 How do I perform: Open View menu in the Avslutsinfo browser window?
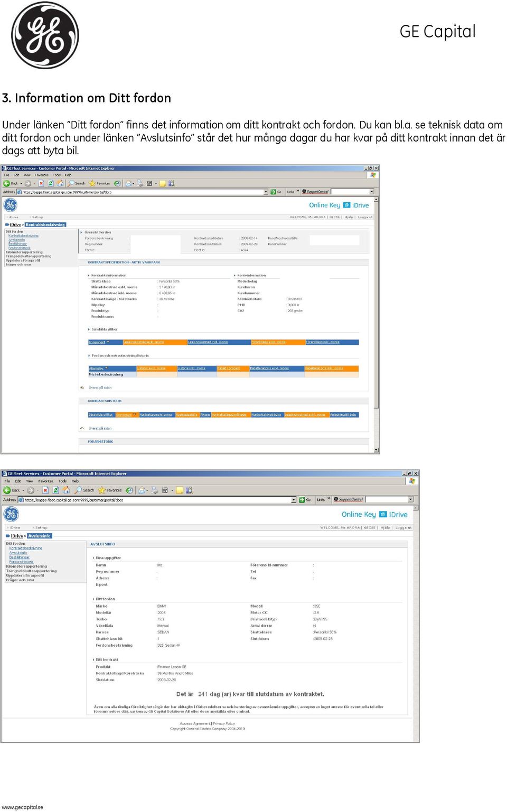(30, 481)
